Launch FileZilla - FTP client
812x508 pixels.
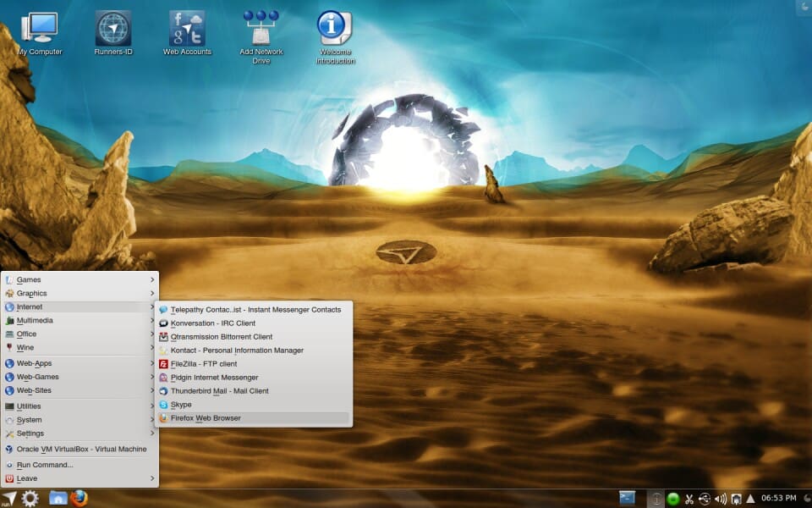point(254,364)
